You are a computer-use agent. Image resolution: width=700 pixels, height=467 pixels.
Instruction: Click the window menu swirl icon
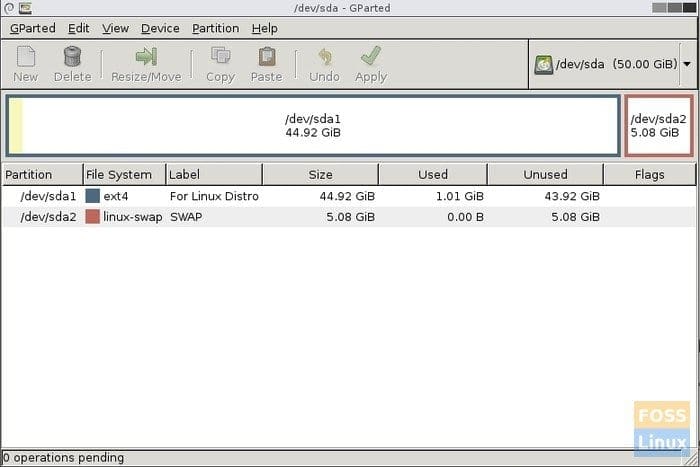point(8,8)
